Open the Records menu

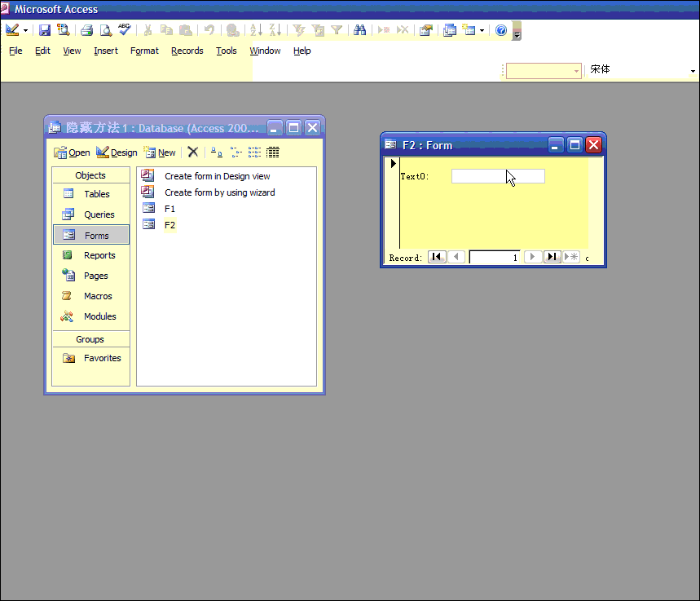(187, 51)
